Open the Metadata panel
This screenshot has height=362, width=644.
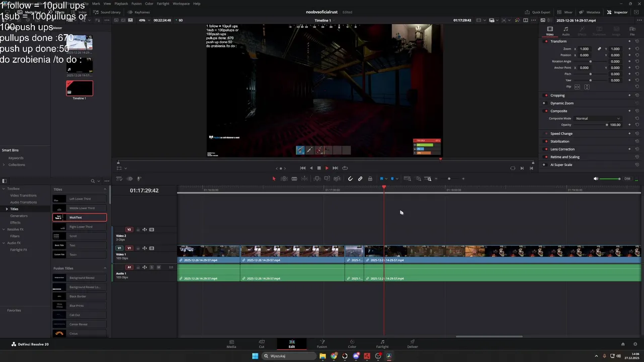coord(589,12)
